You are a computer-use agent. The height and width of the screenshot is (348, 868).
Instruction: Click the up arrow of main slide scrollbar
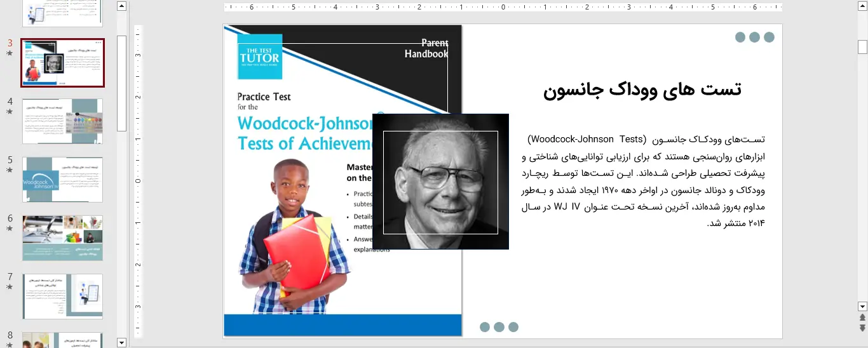(x=862, y=6)
